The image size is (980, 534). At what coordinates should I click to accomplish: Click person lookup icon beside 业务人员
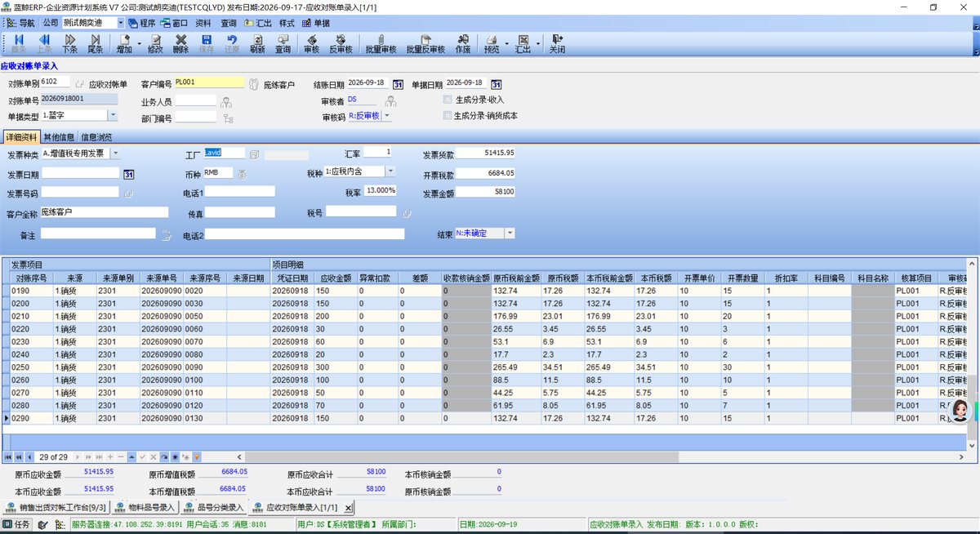226,102
